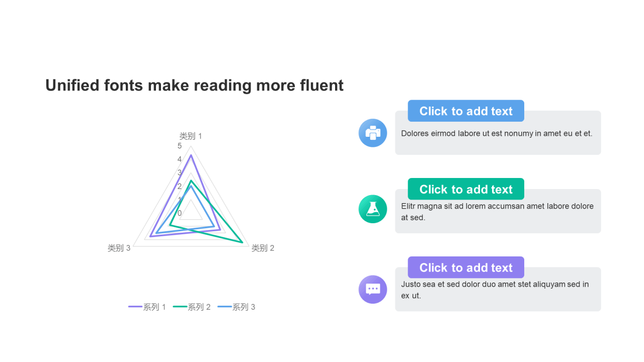
Task: Click the 系列 2 green legend entry
Action: click(x=192, y=307)
